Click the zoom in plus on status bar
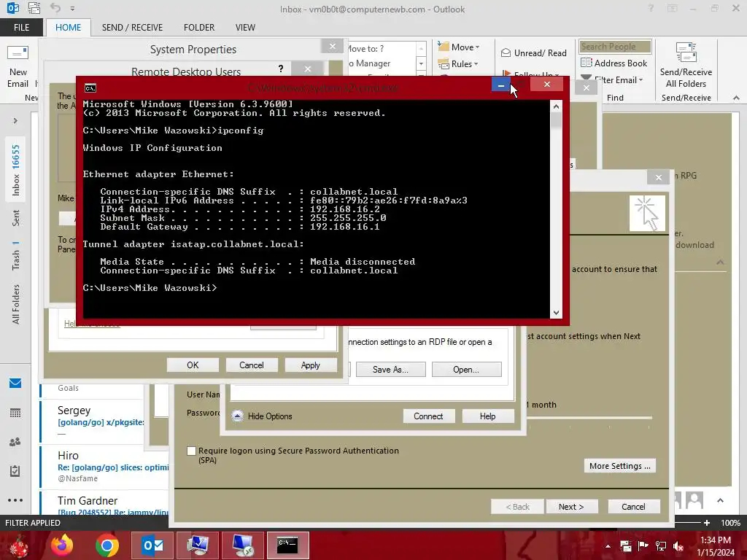 click(x=707, y=523)
